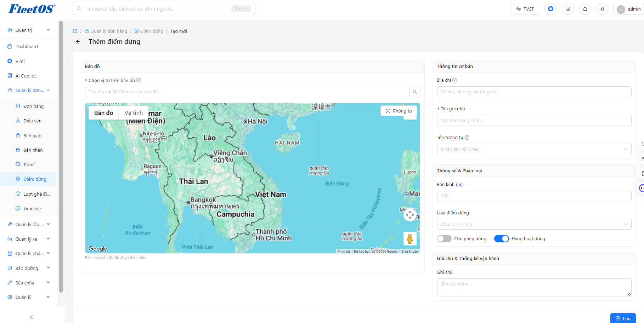Select the Bản đồ map type tab
The width and height of the screenshot is (644, 323).
[x=103, y=113]
